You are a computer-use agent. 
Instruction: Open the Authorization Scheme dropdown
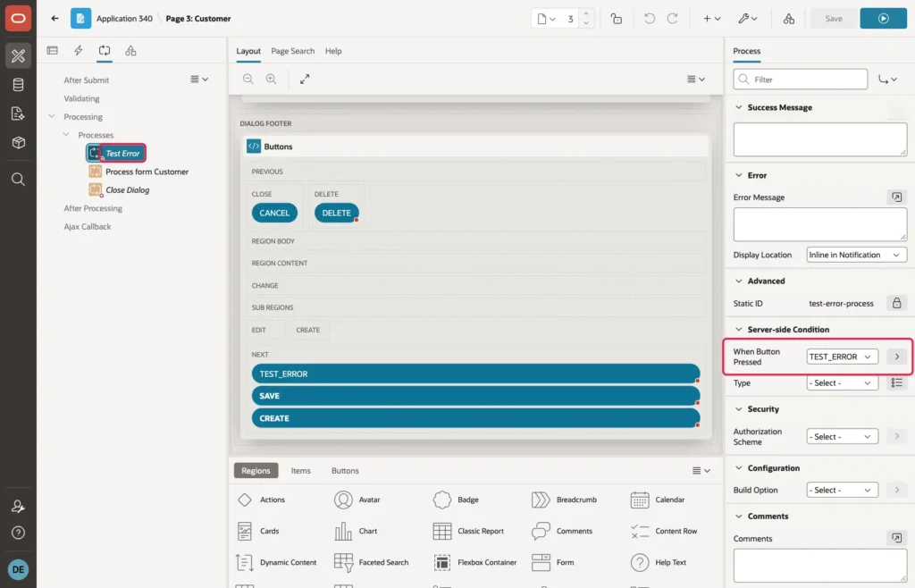coord(842,437)
